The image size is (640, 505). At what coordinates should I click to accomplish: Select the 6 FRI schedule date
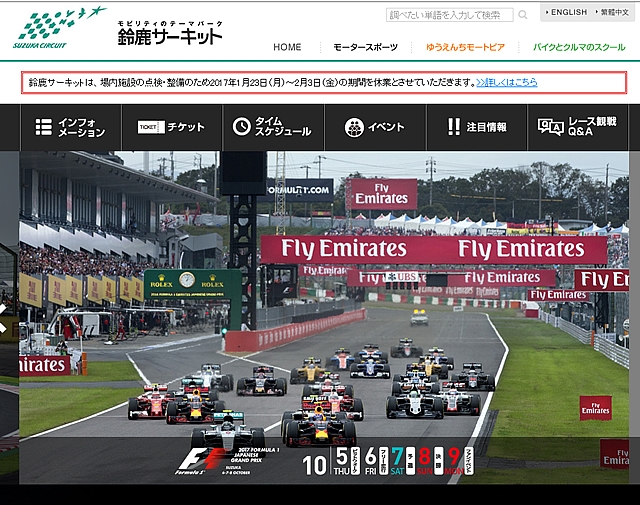click(x=376, y=461)
